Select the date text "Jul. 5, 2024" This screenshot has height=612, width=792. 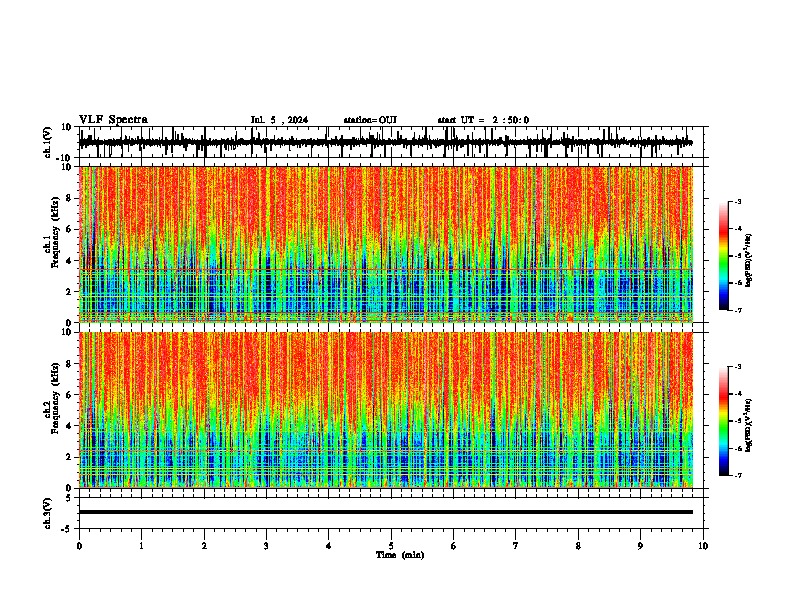click(x=279, y=120)
